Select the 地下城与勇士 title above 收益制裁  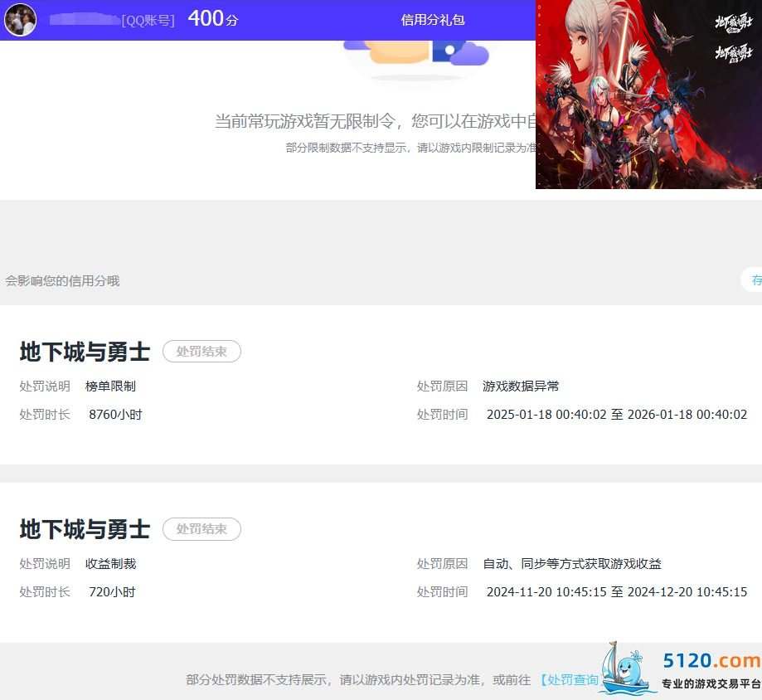85,529
